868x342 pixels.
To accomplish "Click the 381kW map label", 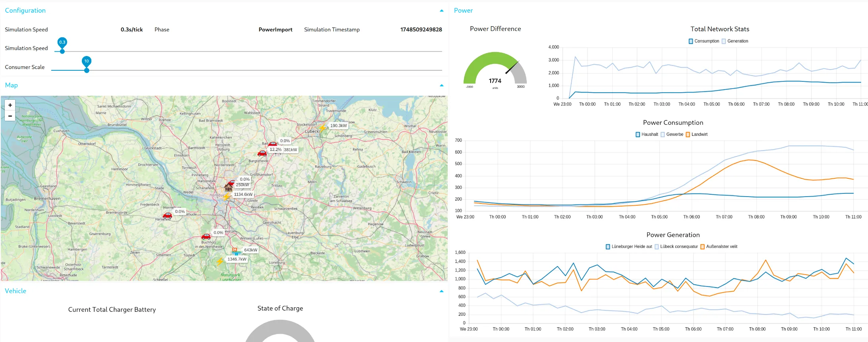I will (290, 150).
